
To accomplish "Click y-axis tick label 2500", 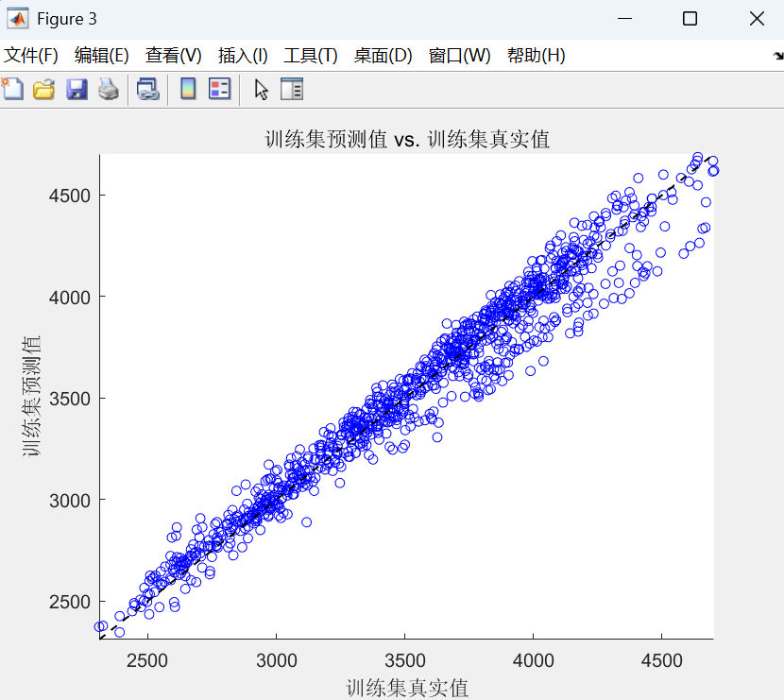I will pyautogui.click(x=70, y=602).
